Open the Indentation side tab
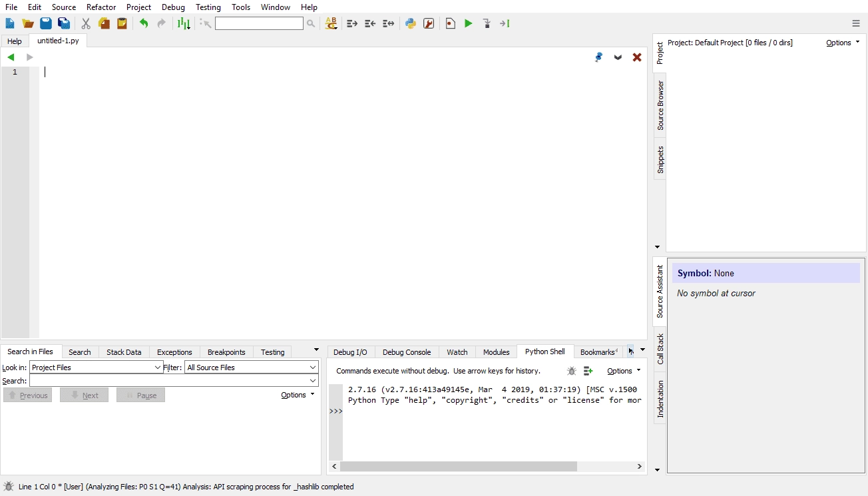The width and height of the screenshot is (868, 496). point(660,399)
